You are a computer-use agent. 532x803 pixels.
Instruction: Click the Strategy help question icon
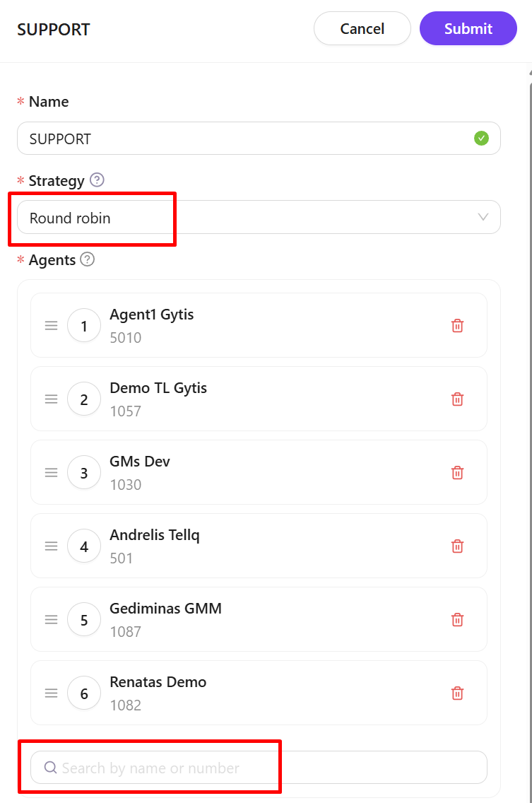click(97, 180)
